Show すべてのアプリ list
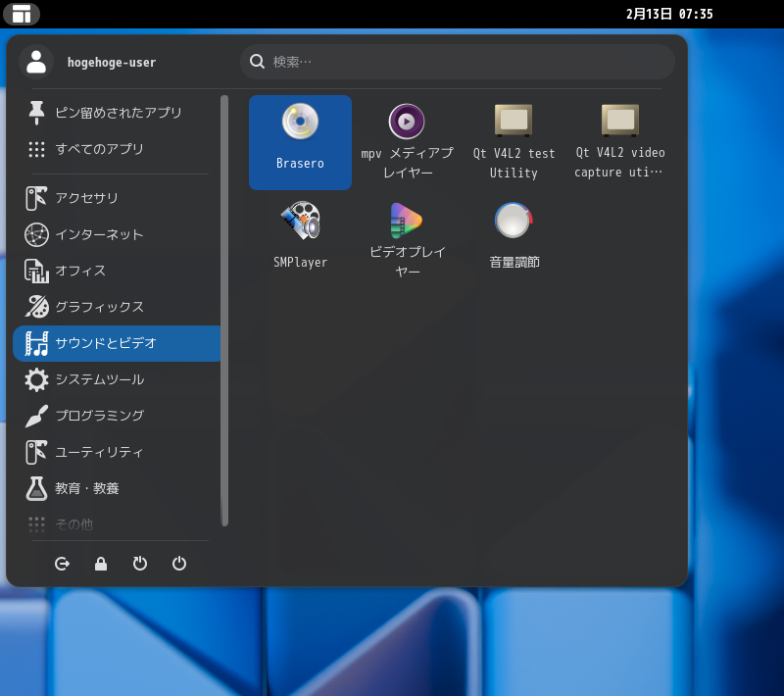This screenshot has width=784, height=696. point(117,149)
